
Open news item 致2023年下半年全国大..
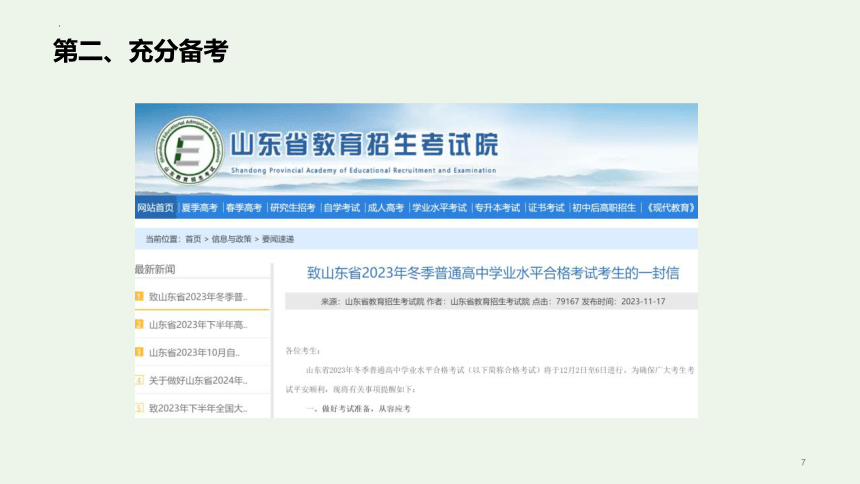(x=198, y=408)
